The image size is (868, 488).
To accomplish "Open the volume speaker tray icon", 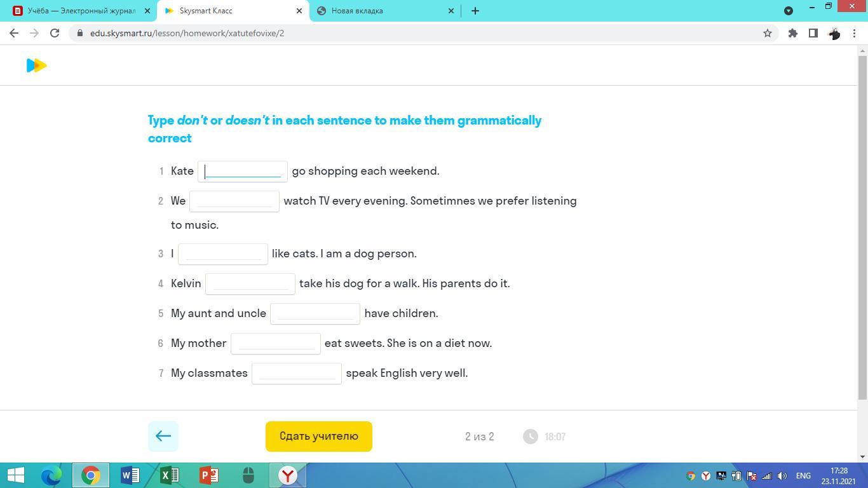I will tap(782, 476).
